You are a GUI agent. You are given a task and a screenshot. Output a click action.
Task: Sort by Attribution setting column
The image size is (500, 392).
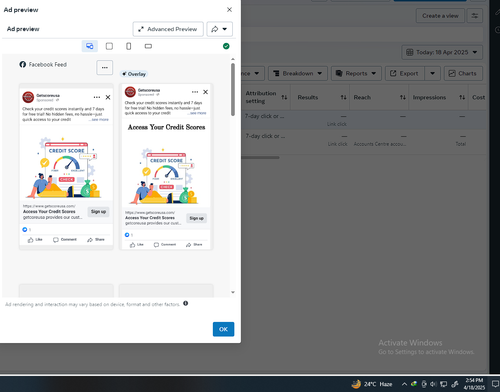click(x=284, y=97)
